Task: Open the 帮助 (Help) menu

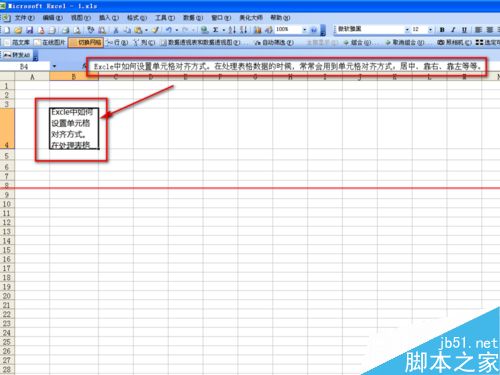Action: pyautogui.click(x=280, y=18)
